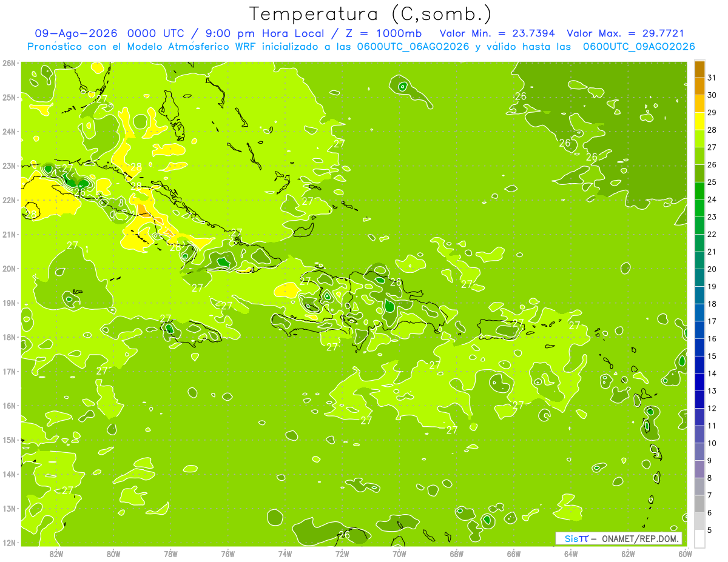Click the '21N' latitude axis label
The width and height of the screenshot is (728, 562).
click(x=9, y=235)
